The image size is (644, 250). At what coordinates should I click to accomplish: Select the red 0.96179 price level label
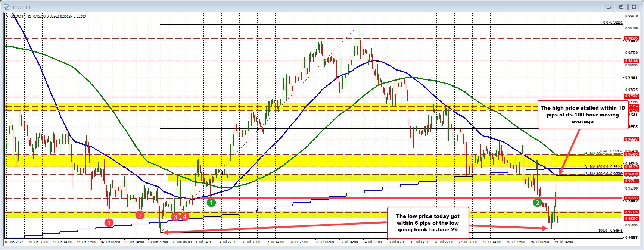(632, 167)
